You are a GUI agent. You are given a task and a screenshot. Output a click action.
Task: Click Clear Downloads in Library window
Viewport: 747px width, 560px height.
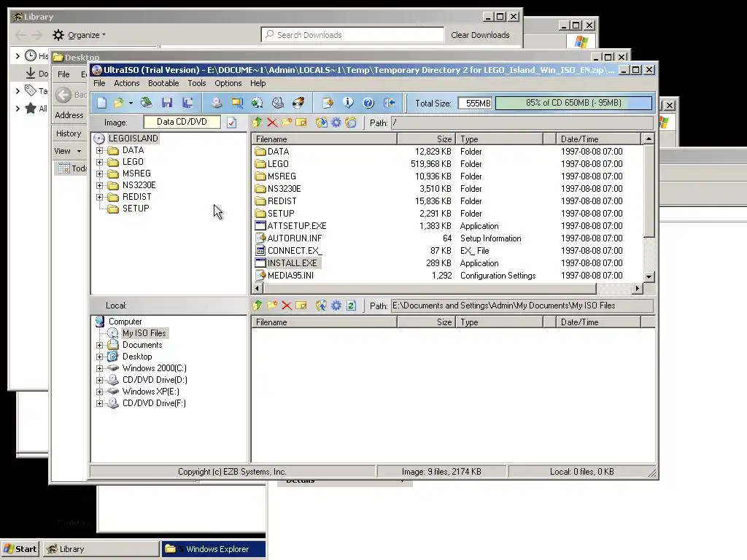coord(480,35)
